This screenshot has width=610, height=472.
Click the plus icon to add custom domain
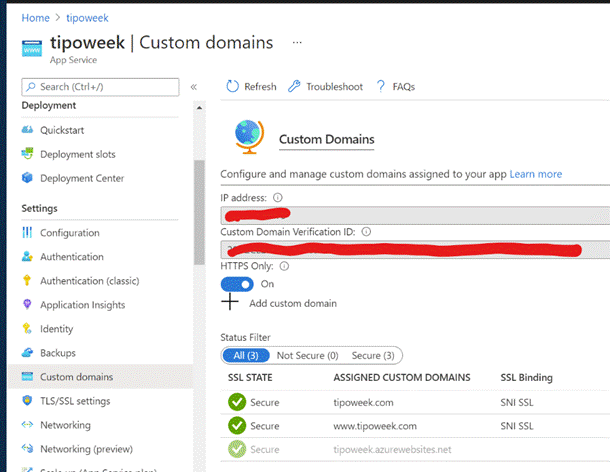[230, 303]
